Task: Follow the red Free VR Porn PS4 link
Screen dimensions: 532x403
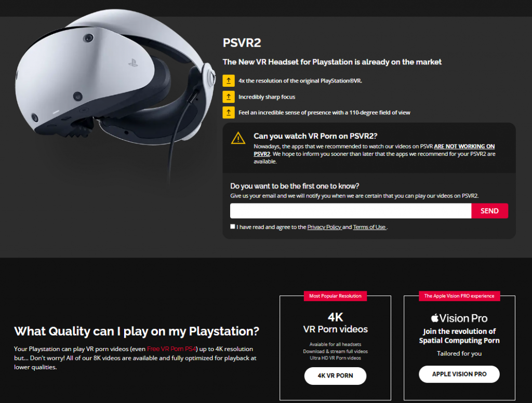Action: point(171,348)
